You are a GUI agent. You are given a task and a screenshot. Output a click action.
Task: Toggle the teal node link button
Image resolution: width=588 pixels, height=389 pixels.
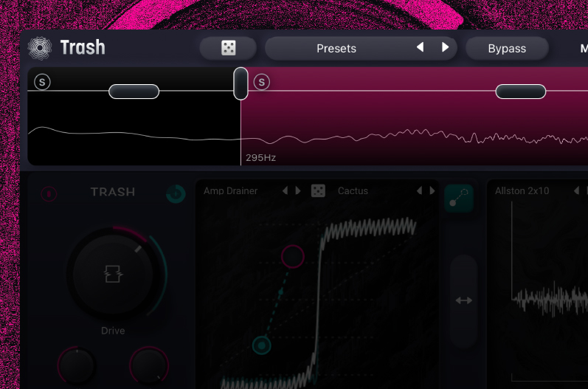tap(459, 198)
